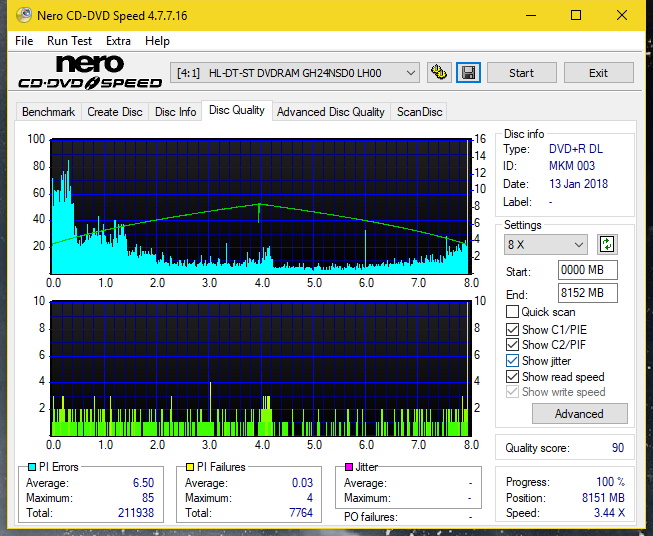Click the Position value 8151 MB
Screen dimensions: 653x536
603,498
